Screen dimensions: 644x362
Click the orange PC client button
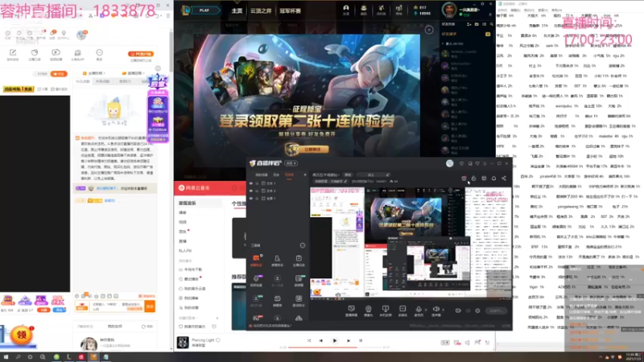click(141, 54)
